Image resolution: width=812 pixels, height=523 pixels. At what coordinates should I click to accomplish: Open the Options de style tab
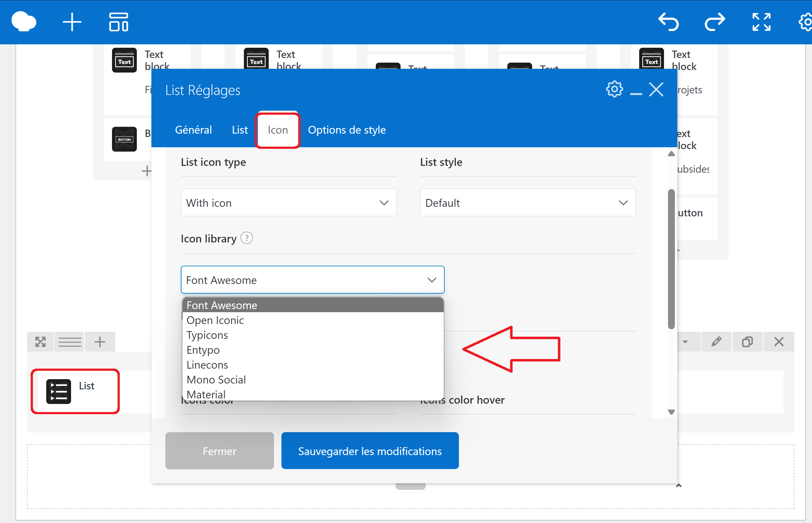[347, 130]
